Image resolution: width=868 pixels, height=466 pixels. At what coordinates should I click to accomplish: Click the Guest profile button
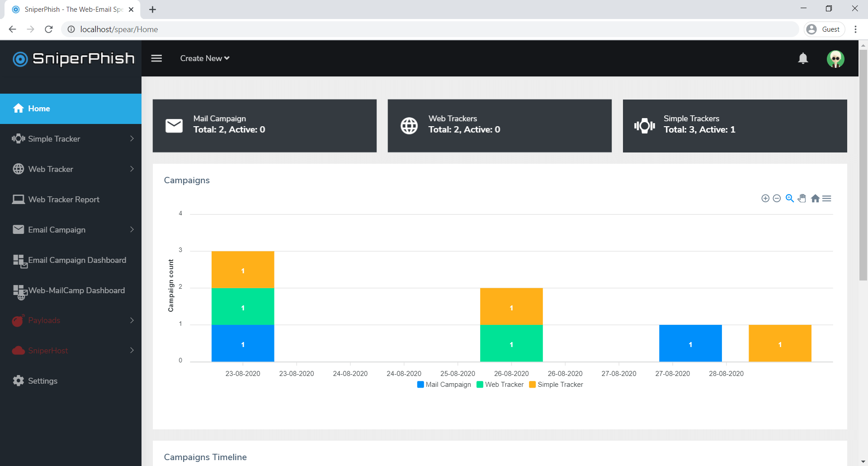click(x=825, y=29)
